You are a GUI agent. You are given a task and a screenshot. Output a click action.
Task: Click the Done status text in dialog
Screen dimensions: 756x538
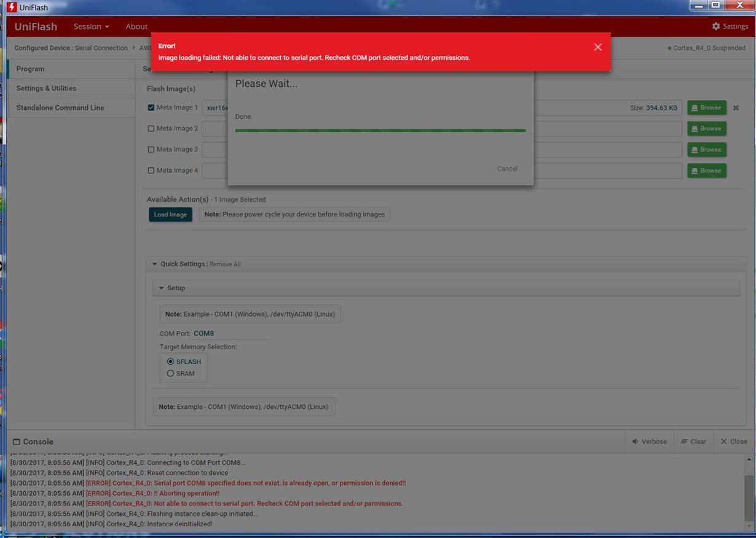[x=243, y=116]
